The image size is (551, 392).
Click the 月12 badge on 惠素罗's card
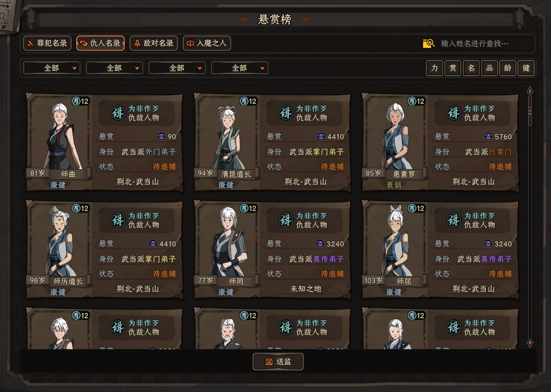click(416, 101)
